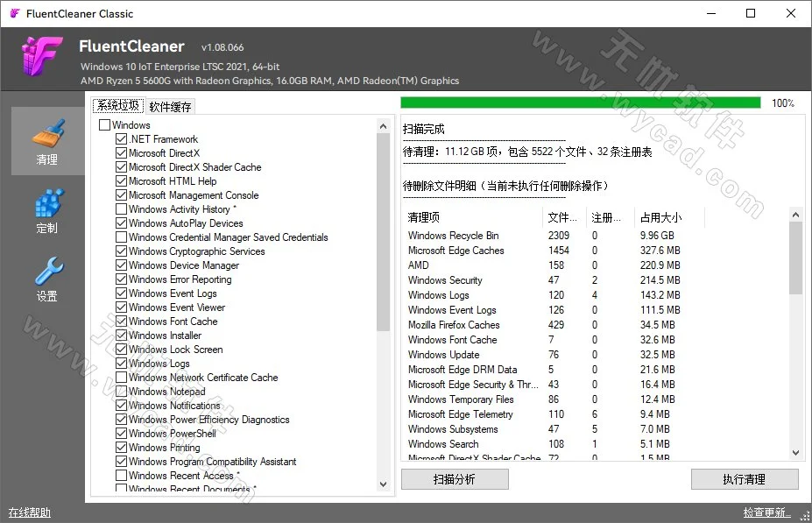Click the 执行清理 clean button
This screenshot has height=523, width=812.
745,479
